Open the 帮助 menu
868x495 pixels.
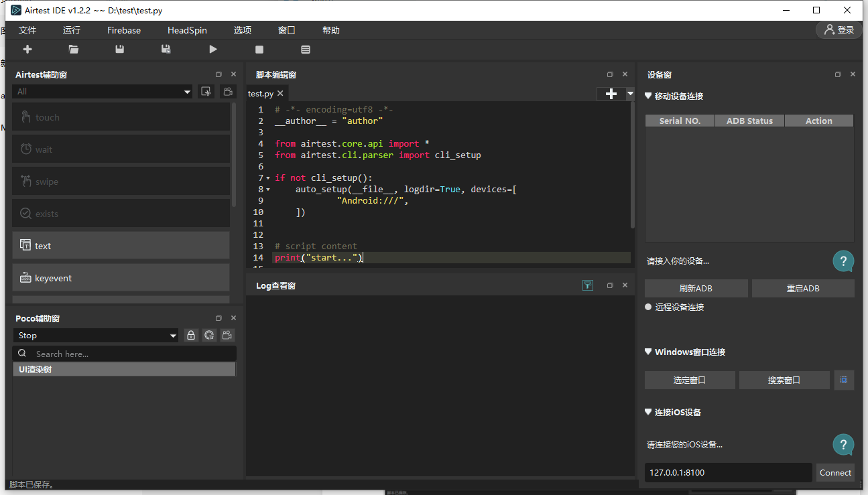[x=331, y=30]
